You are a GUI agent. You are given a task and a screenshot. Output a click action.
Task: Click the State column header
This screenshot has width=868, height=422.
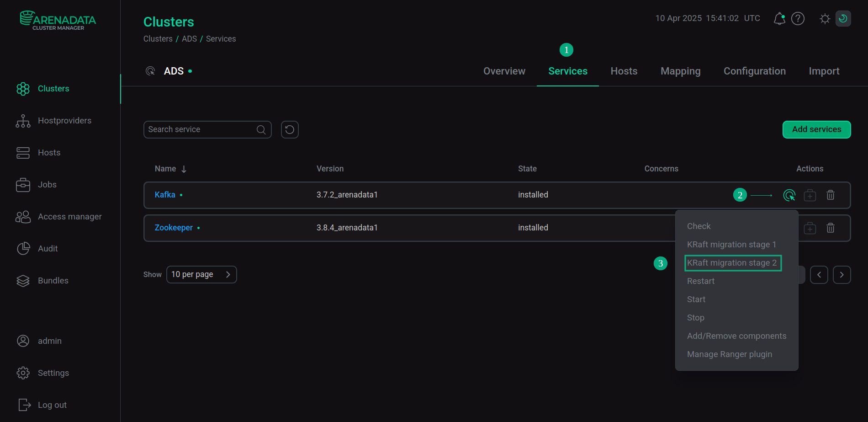tap(527, 169)
